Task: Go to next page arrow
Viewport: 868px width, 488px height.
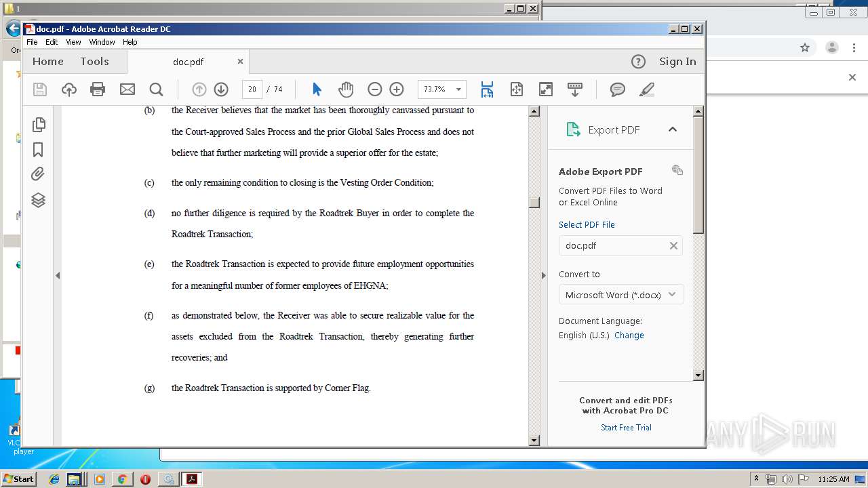Action: click(x=221, y=89)
